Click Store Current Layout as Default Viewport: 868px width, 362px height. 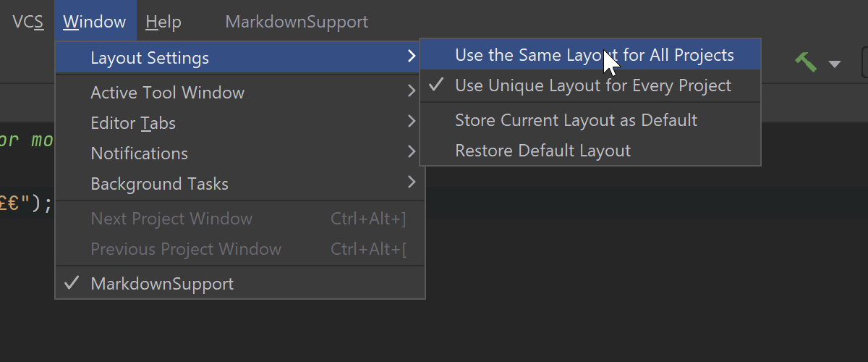point(576,120)
